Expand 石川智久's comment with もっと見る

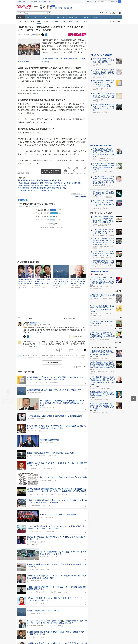(38, 332)
